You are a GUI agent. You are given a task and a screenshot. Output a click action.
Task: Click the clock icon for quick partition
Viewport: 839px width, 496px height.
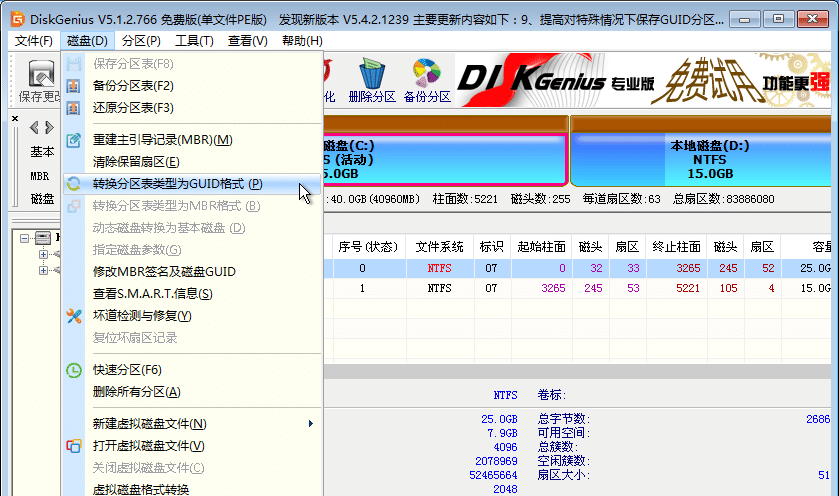[x=74, y=370]
